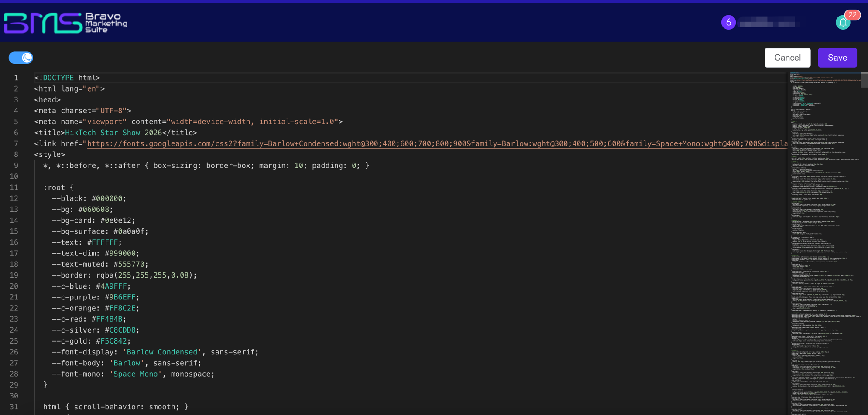Image resolution: width=868 pixels, height=415 pixels.
Task: Click the purple Save button
Action: pos(837,58)
